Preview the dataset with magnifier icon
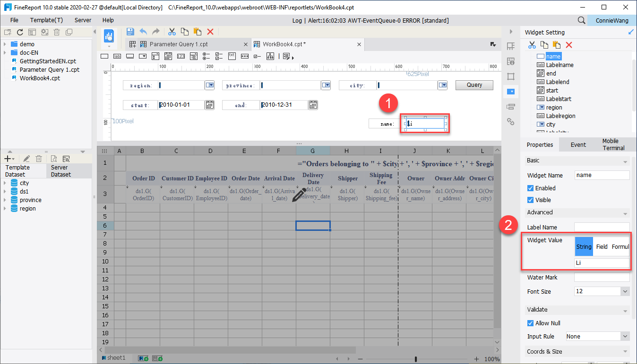Image resolution: width=637 pixels, height=364 pixels. coord(54,158)
